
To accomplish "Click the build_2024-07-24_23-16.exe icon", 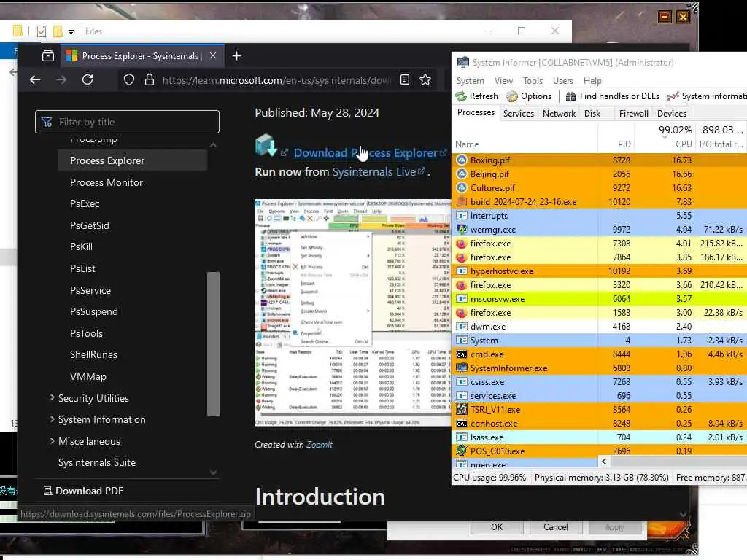I will point(462,201).
